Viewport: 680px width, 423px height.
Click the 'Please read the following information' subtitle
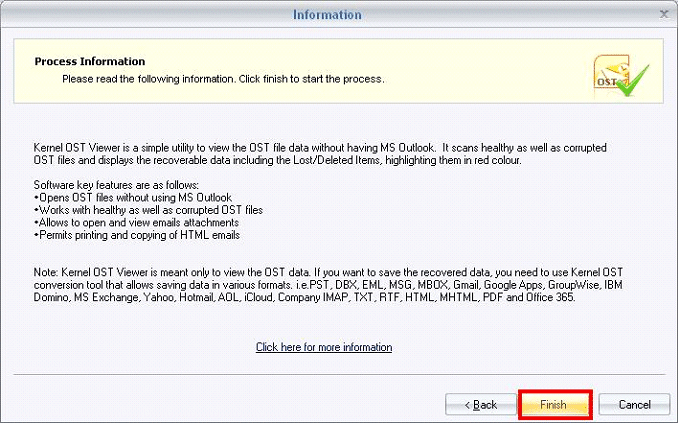click(223, 79)
